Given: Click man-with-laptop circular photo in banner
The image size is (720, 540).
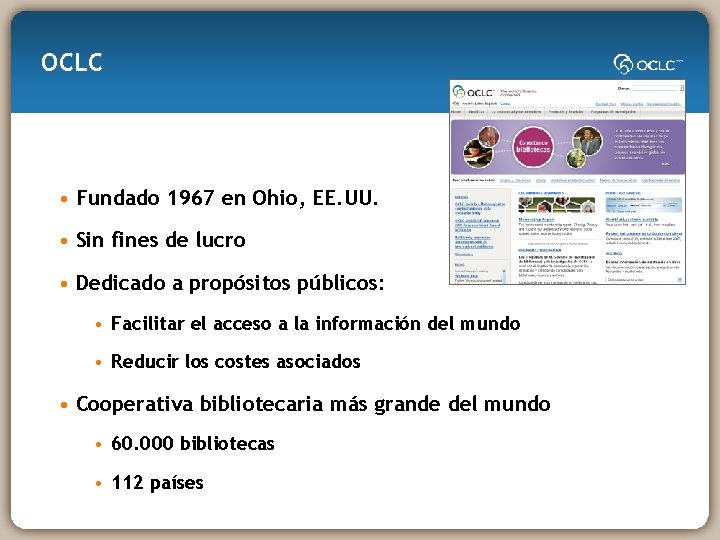Looking at the screenshot, I should (587, 141).
